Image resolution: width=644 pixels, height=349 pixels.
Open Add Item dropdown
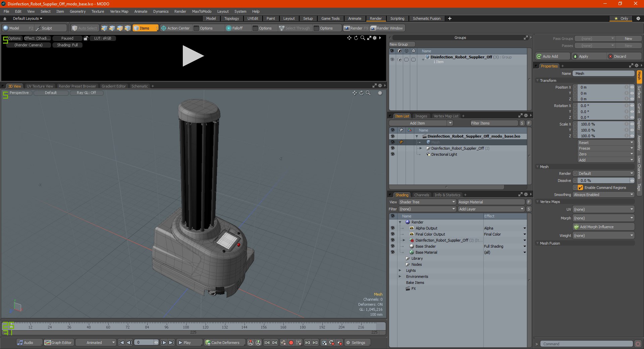click(x=421, y=123)
